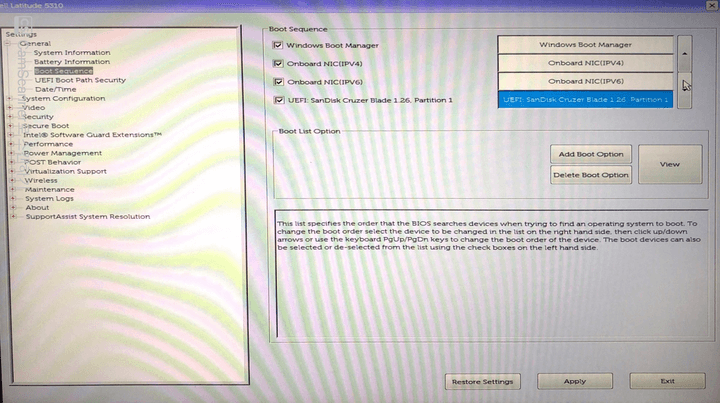720x403 pixels.
Task: Select Boot Sequence in settings tree
Action: coord(63,71)
